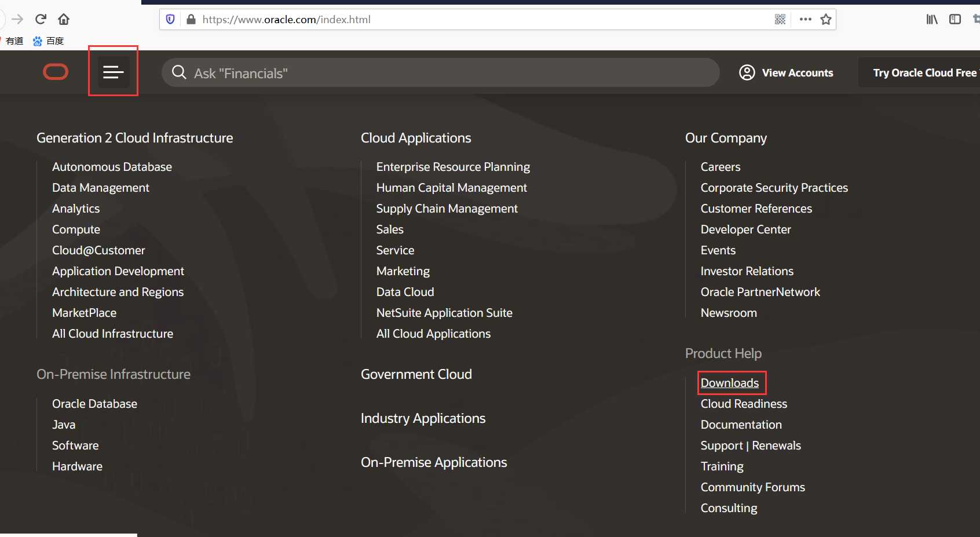
Task: Open Documentation link
Action: tap(741, 425)
